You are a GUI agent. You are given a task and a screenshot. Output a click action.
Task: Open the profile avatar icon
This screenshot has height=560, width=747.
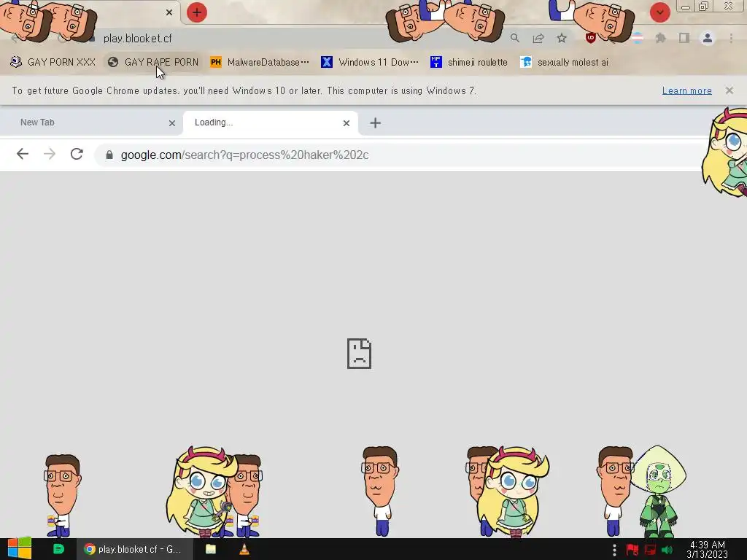pyautogui.click(x=708, y=38)
